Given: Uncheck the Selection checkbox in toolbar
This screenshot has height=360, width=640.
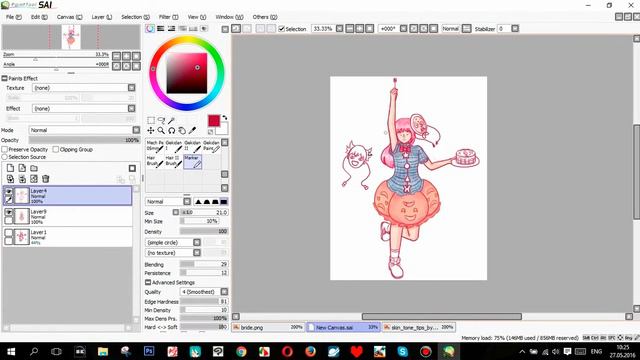Looking at the screenshot, I should pyautogui.click(x=281, y=29).
